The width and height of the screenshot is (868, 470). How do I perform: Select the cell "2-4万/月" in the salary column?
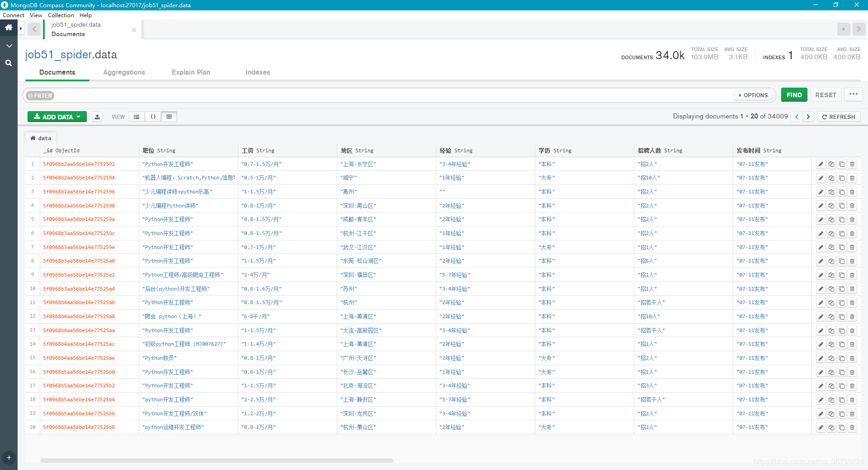click(x=255, y=275)
